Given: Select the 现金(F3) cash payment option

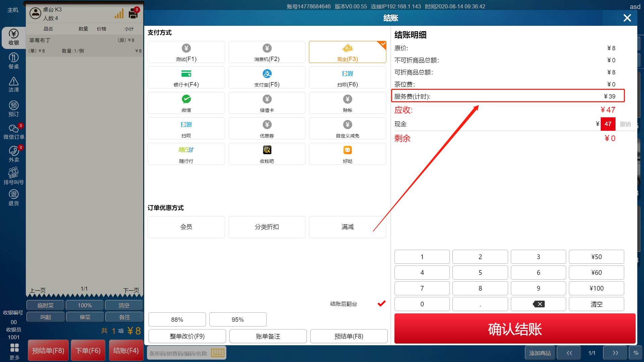Looking at the screenshot, I should pos(347,52).
